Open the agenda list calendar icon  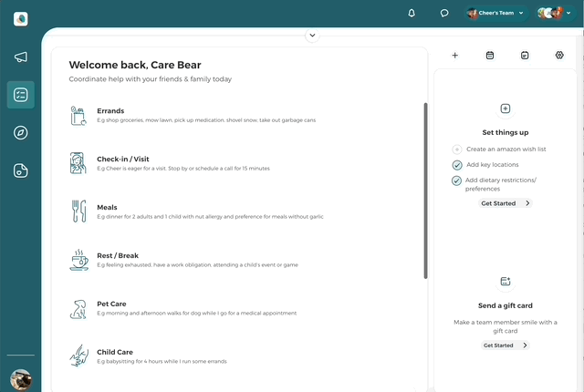pos(525,56)
